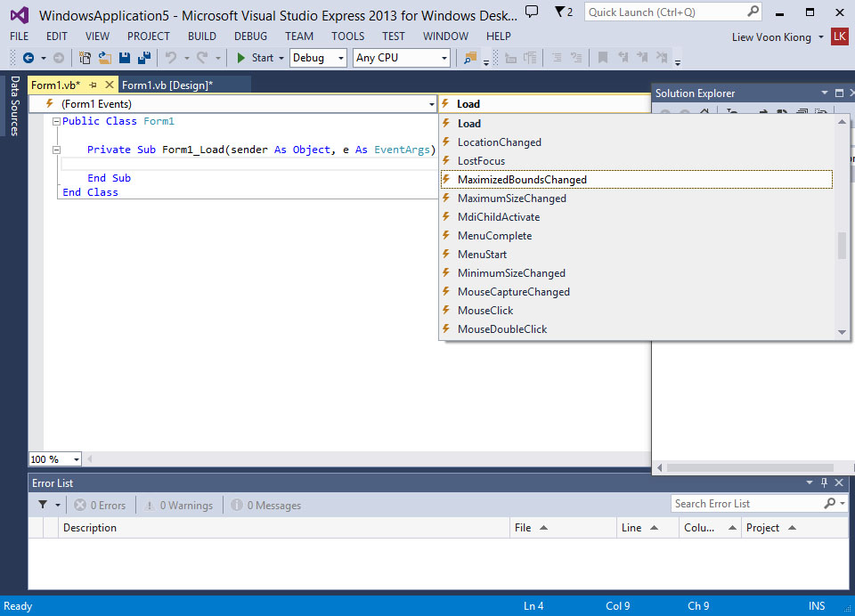Viewport: 855px width, 616px height.
Task: Click the New Project toolbar icon
Action: tap(85, 58)
